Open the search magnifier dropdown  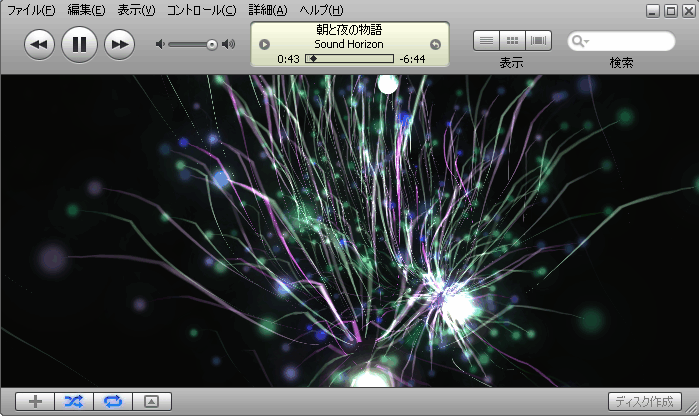click(580, 41)
